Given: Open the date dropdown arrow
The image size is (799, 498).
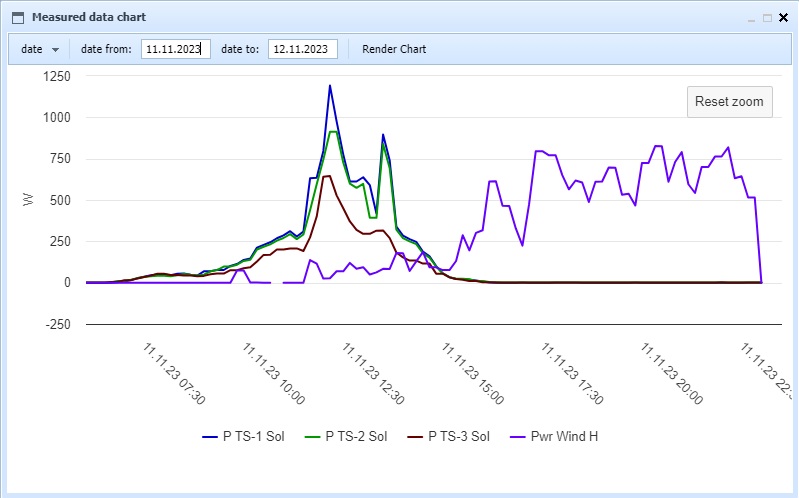Looking at the screenshot, I should pos(55,49).
